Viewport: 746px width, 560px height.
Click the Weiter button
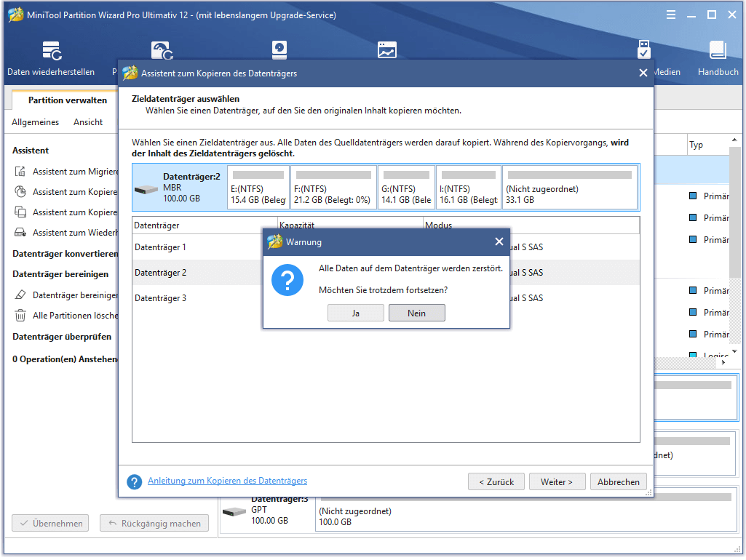click(x=557, y=482)
